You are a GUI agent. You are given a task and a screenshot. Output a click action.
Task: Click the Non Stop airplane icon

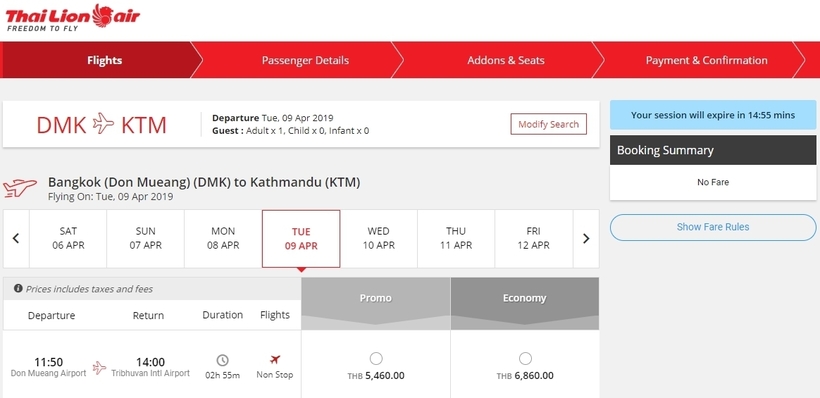(275, 360)
